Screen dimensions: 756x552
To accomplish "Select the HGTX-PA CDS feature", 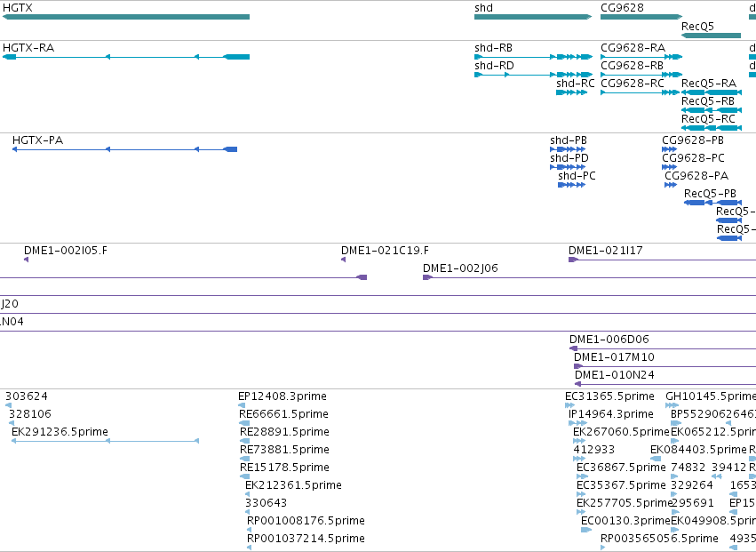I will (124, 149).
